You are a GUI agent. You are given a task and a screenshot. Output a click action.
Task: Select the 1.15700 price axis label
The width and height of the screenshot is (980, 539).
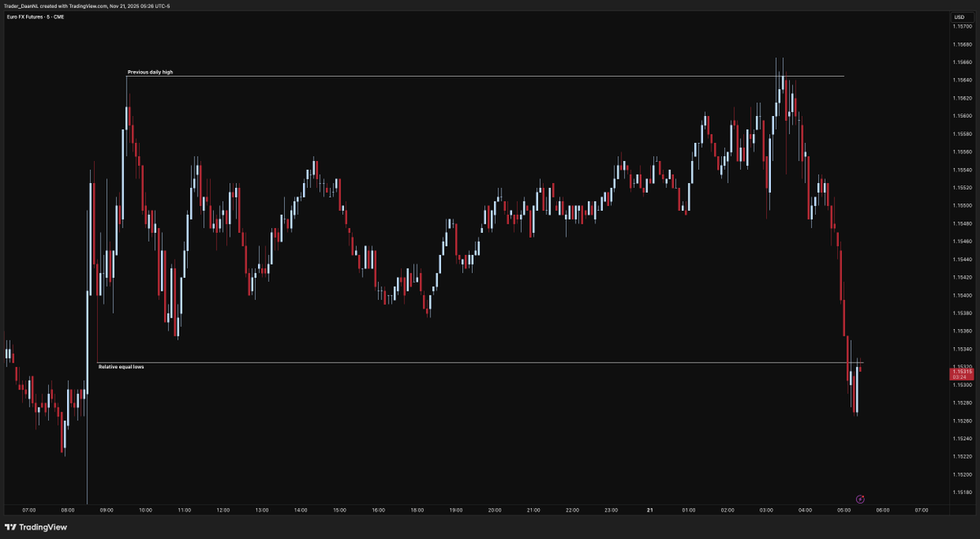pyautogui.click(x=962, y=27)
